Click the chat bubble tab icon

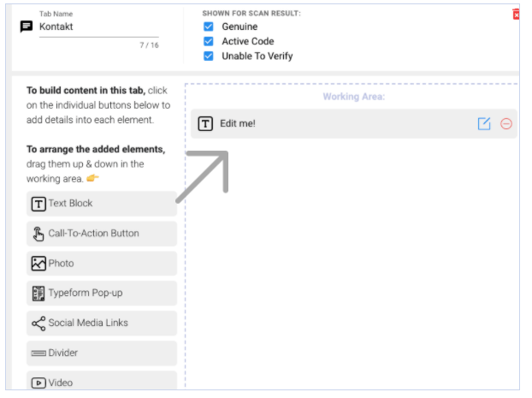tap(27, 27)
